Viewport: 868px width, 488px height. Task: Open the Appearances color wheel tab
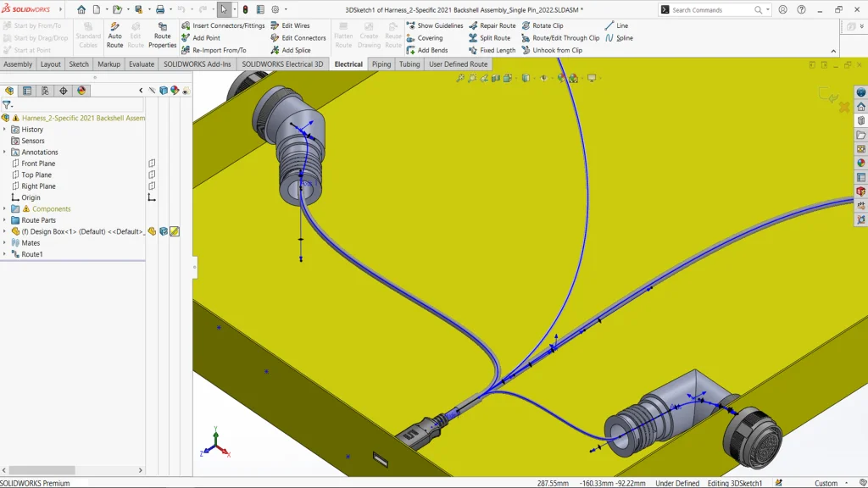(81, 91)
